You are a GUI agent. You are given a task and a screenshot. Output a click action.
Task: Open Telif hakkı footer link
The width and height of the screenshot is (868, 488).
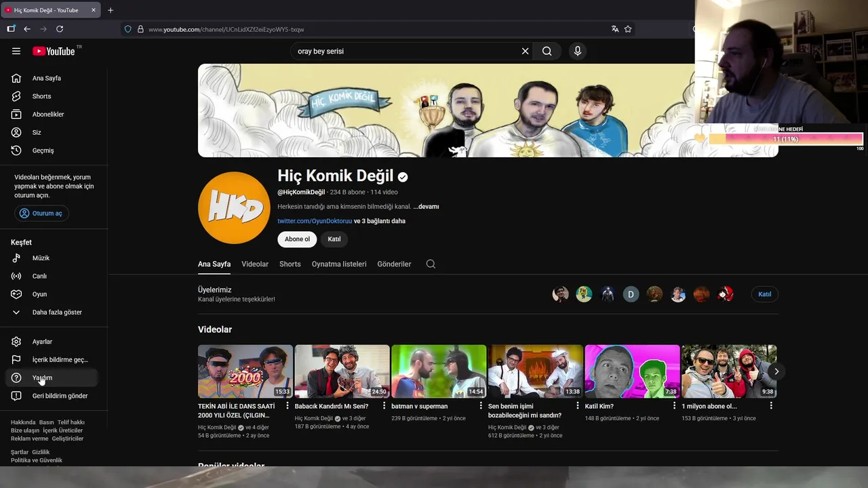pyautogui.click(x=71, y=422)
